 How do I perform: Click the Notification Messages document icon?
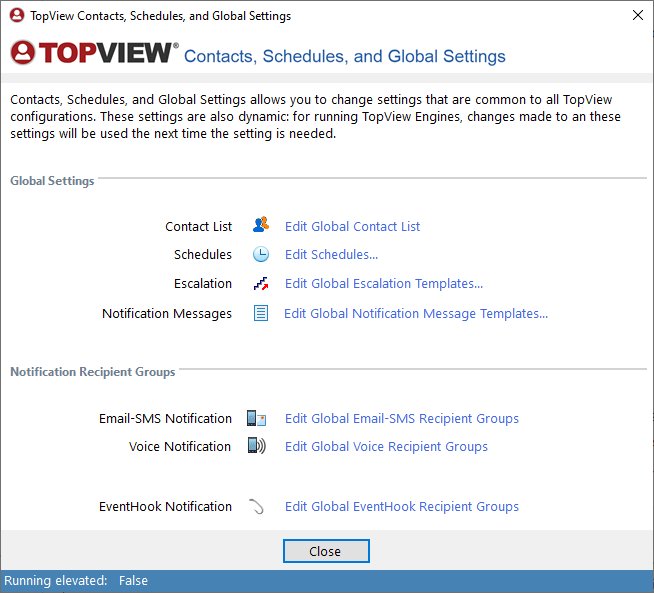261,313
